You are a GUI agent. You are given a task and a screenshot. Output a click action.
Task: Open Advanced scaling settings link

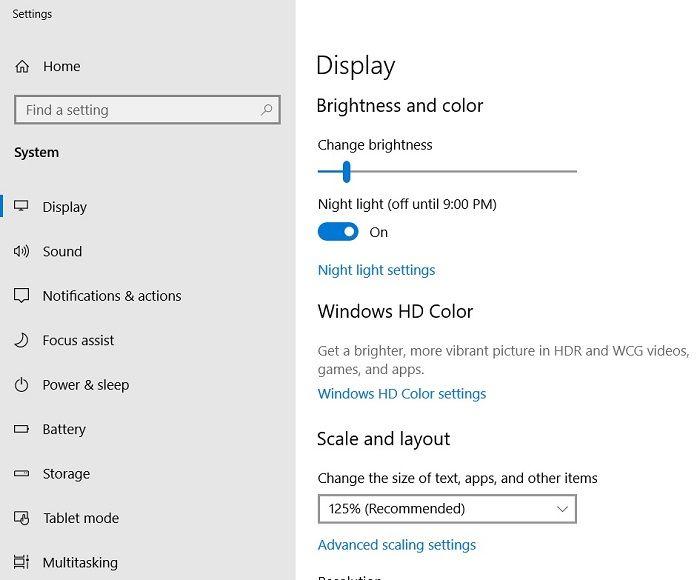(x=397, y=545)
